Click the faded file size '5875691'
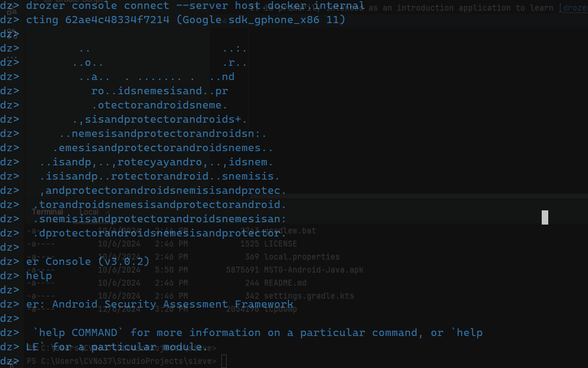This screenshot has height=368, width=588. [x=242, y=270]
